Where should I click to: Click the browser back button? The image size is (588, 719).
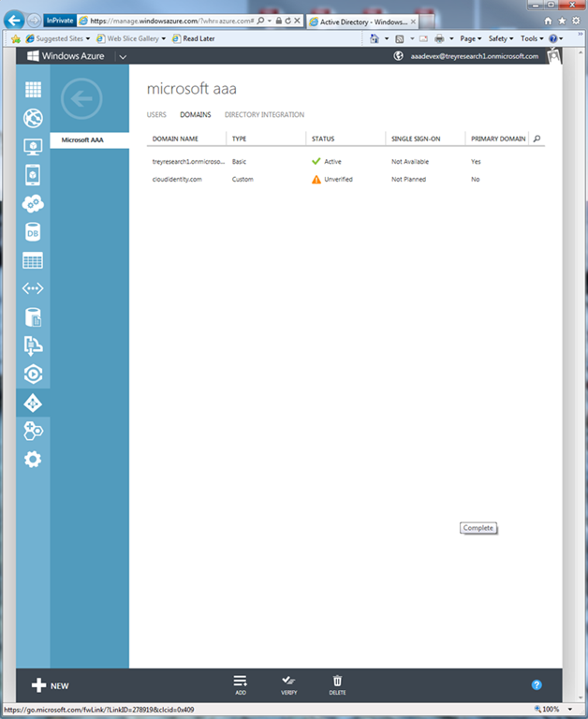tap(14, 21)
